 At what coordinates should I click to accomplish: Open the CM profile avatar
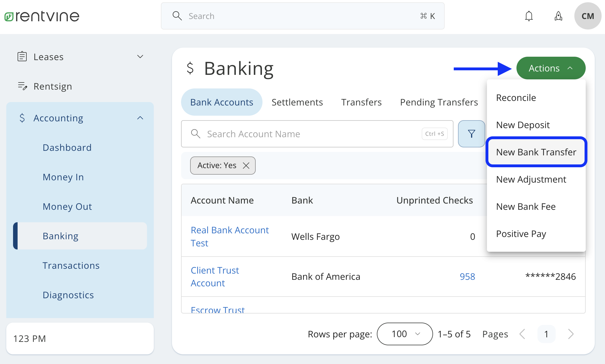pos(587,16)
